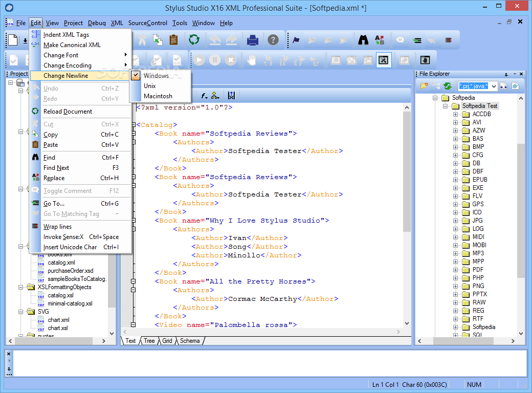Choose Go To... menu entry

click(80, 204)
